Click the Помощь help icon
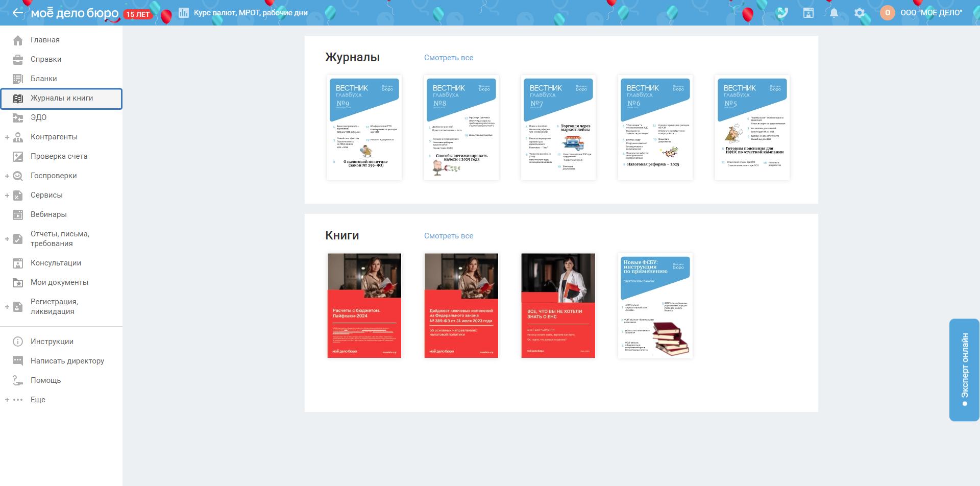The image size is (980, 486). click(18, 380)
